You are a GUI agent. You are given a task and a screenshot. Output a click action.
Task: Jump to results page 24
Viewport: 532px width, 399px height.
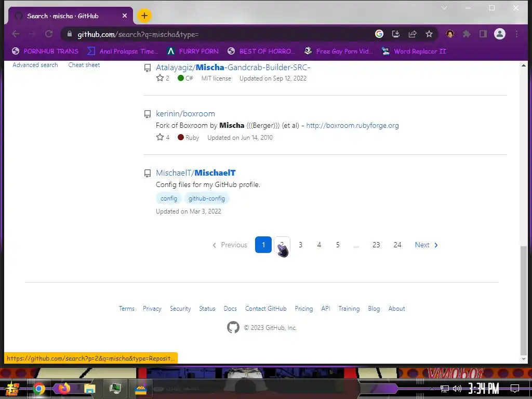397,245
